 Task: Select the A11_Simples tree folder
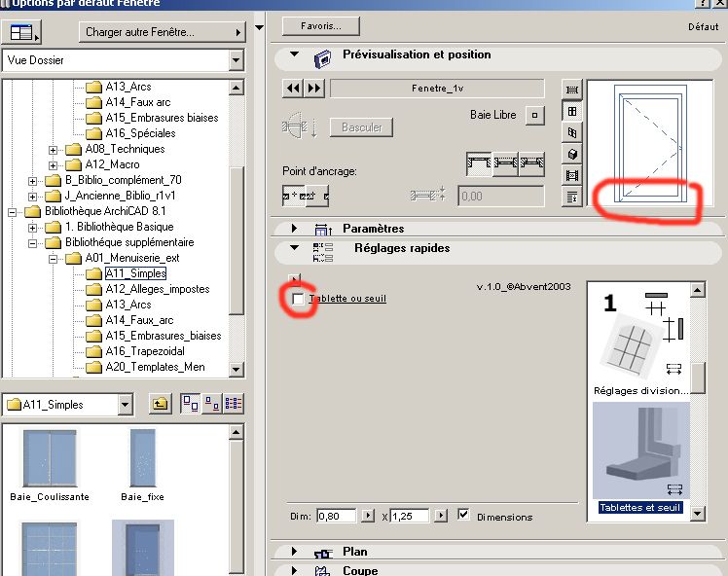pos(135,273)
